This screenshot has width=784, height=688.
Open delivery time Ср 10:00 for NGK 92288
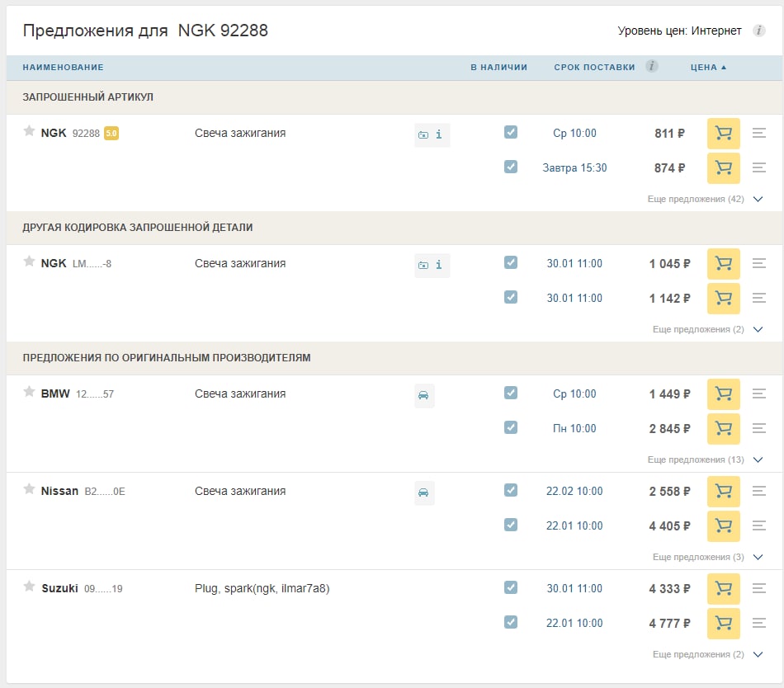(x=574, y=134)
